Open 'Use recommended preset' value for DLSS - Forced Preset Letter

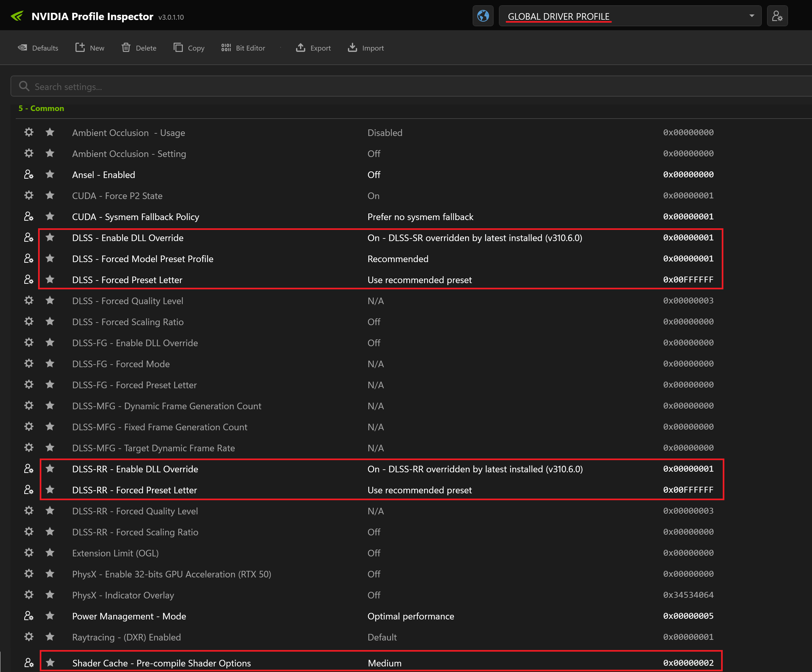419,280
